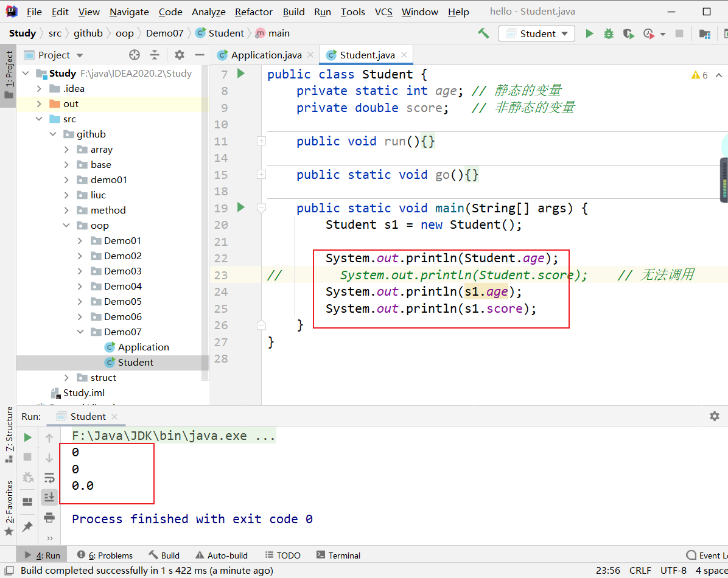Click the Debug bug icon in toolbar
728x578 pixels.
609,33
